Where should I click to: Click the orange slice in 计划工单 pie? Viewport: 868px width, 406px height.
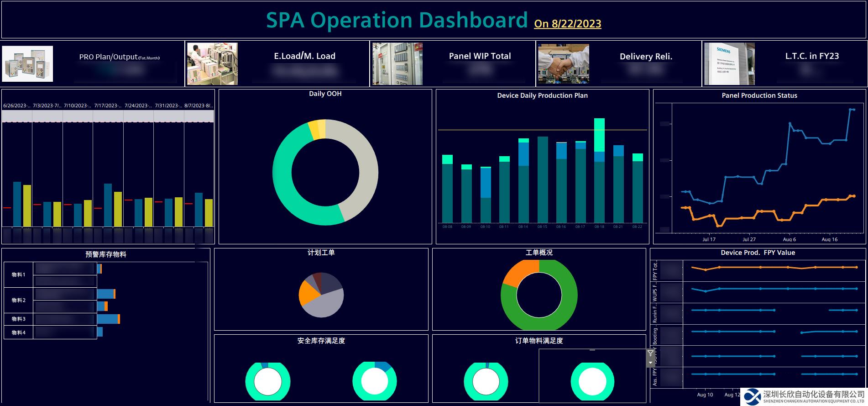[x=307, y=293]
